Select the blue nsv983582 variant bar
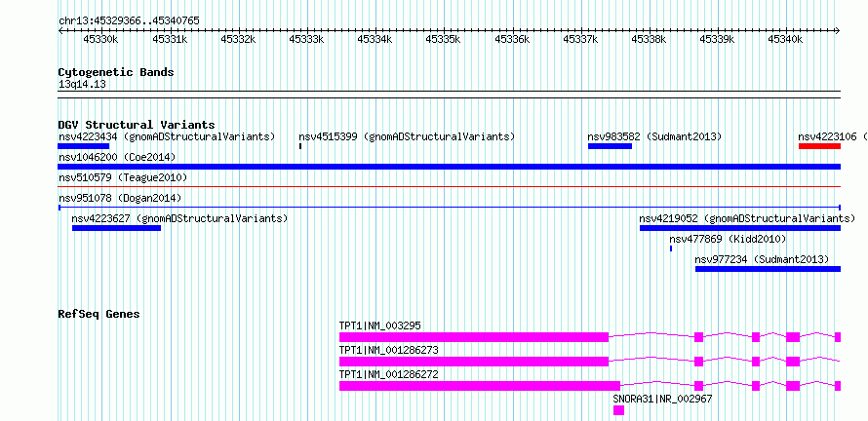This screenshot has height=421, width=868. coord(610,146)
